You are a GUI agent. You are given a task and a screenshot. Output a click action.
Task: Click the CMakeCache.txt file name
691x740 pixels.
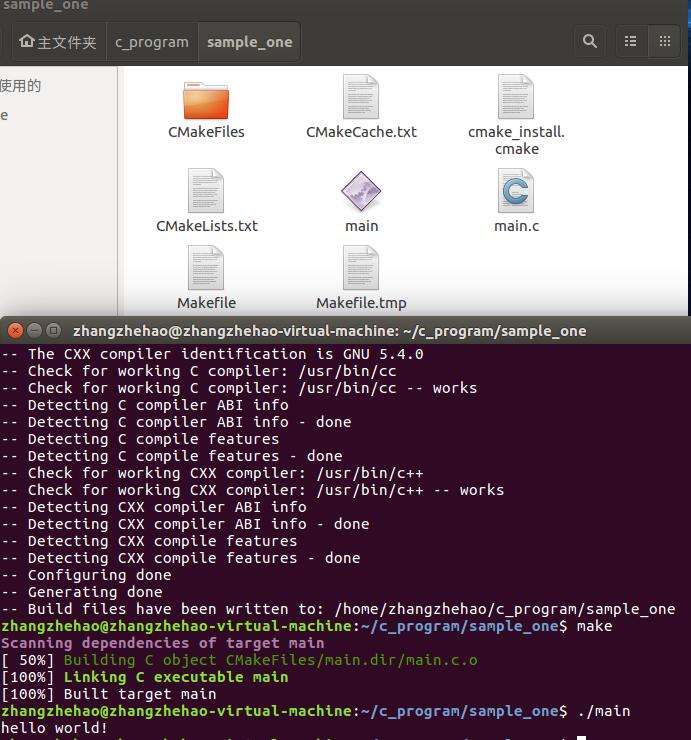tap(361, 132)
